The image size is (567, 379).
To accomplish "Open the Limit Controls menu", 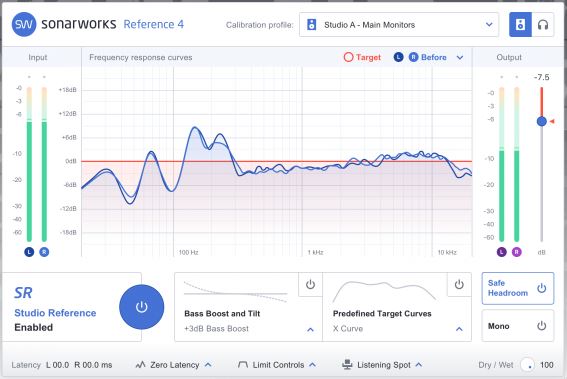I will [277, 365].
